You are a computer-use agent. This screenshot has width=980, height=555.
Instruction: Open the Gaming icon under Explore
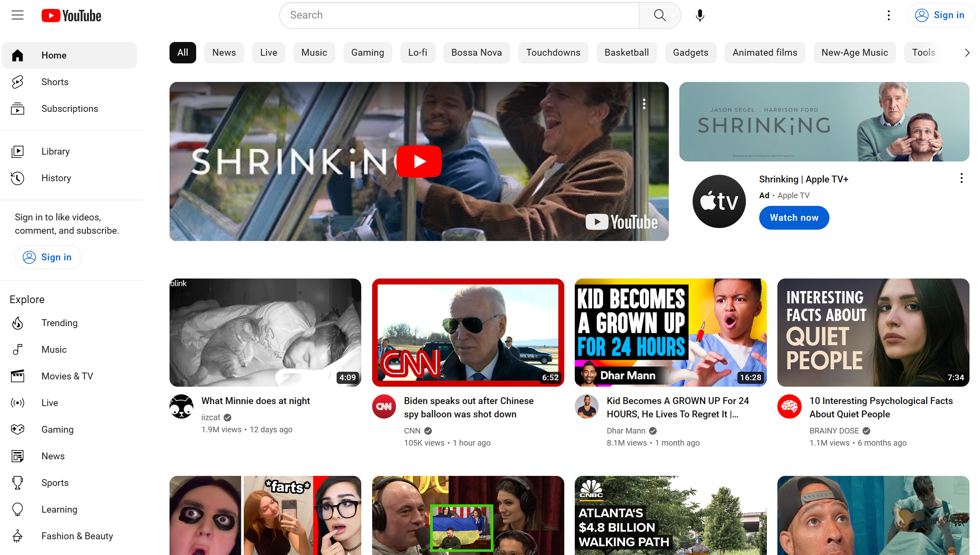pyautogui.click(x=17, y=429)
